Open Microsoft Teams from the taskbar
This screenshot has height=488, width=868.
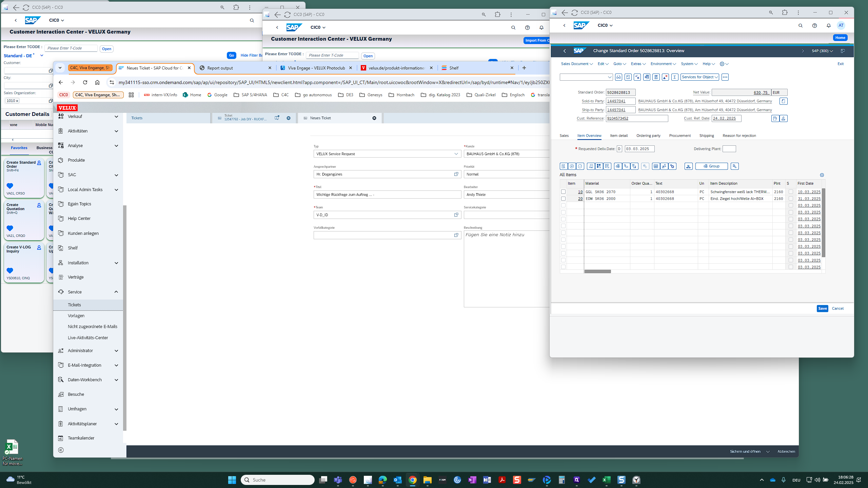pyautogui.click(x=338, y=480)
